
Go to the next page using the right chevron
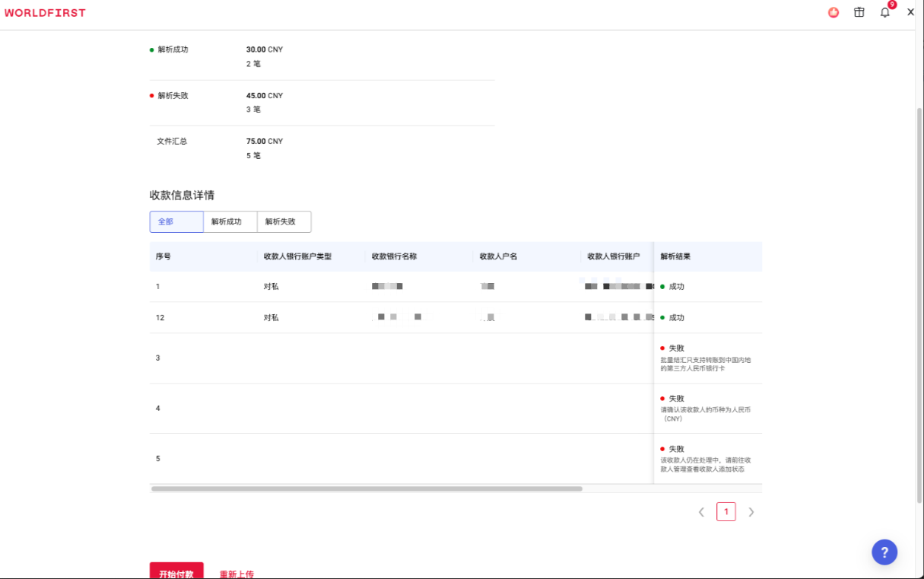[751, 511]
